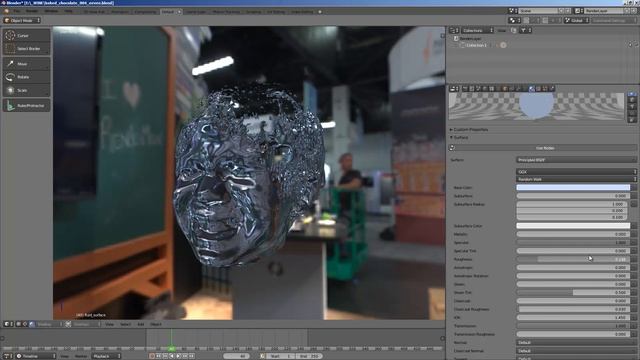Adjust the Roughness slider
Screen dimensions: 640x360
point(573,259)
